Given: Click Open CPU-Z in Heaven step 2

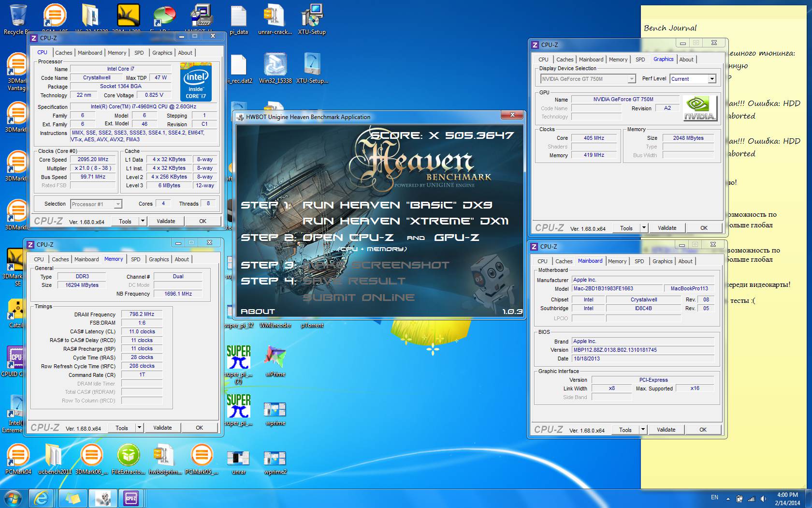Looking at the screenshot, I should tap(348, 238).
